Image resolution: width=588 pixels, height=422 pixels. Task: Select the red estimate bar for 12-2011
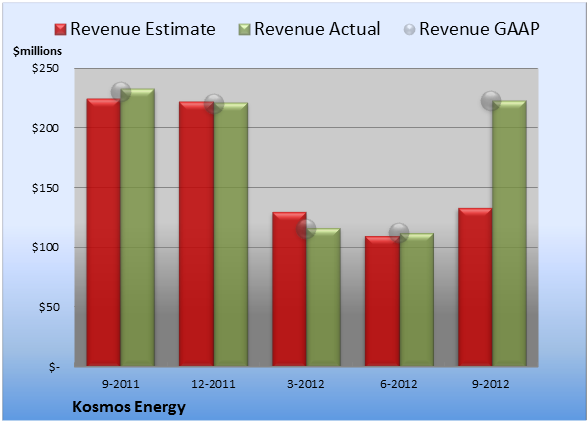point(196,234)
